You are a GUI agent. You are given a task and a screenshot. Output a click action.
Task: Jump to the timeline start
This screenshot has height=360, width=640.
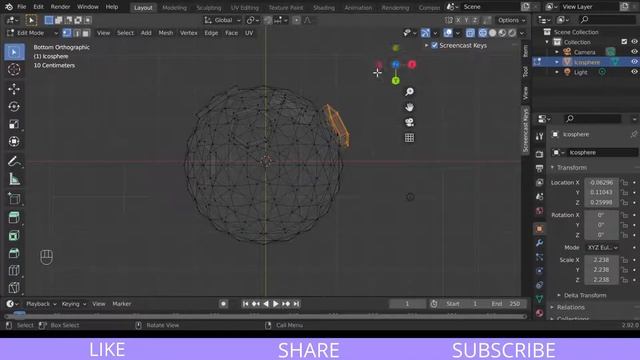[x=245, y=304]
